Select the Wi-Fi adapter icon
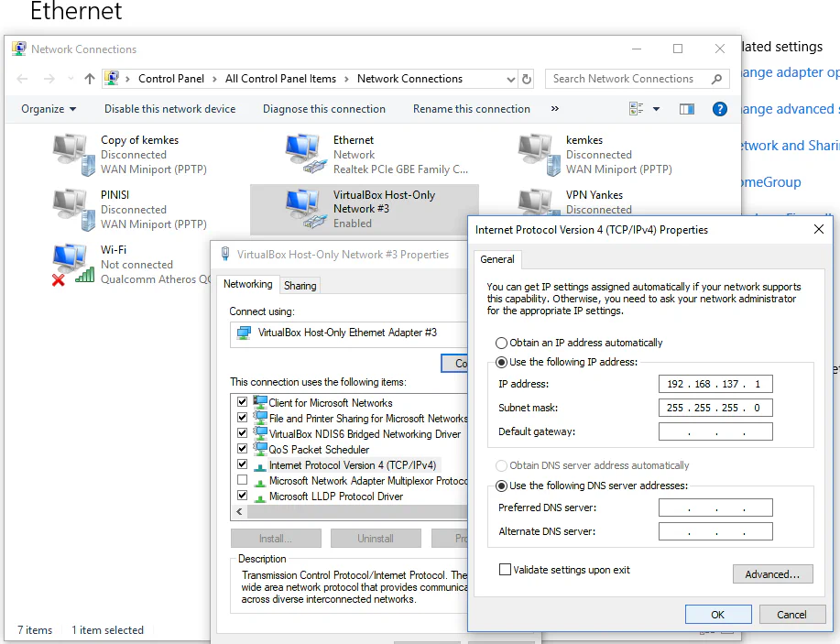The width and height of the screenshot is (840, 644). point(73,265)
